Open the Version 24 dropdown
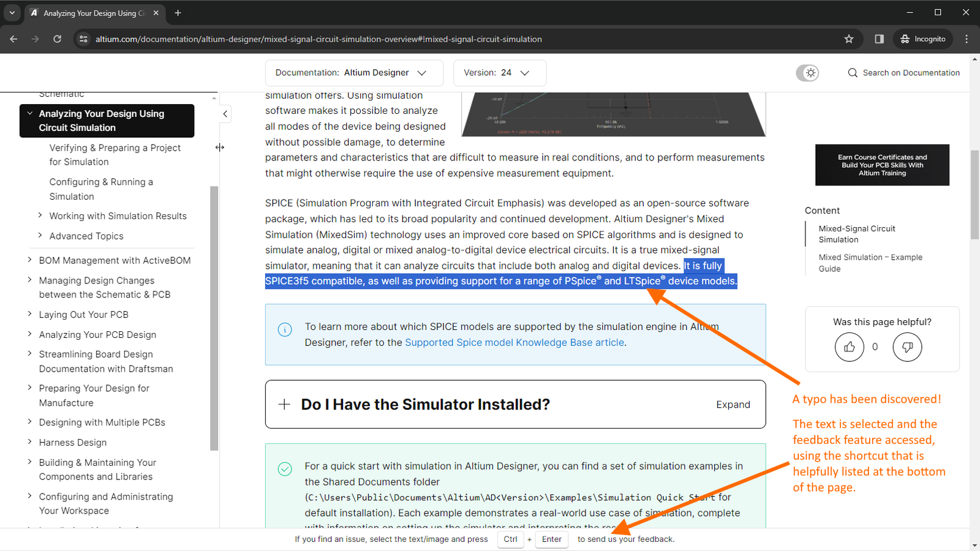The image size is (980, 551). [x=500, y=73]
